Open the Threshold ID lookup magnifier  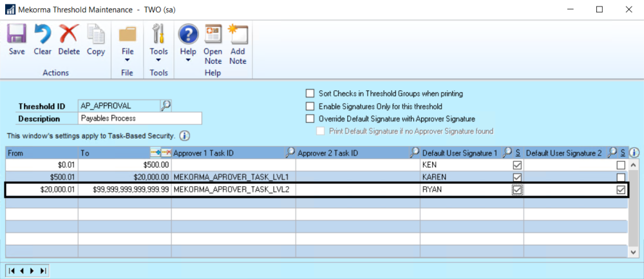[x=166, y=106]
